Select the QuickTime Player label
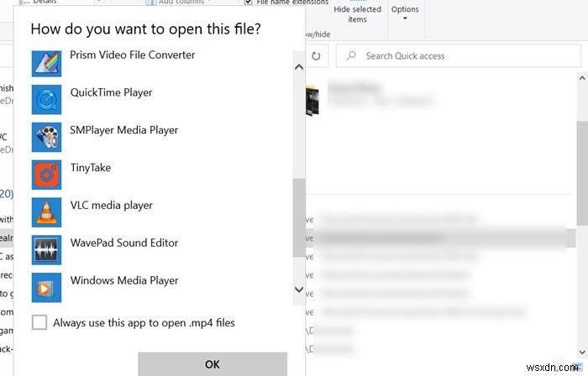Viewport: 588px width, 376px height. 112,92
